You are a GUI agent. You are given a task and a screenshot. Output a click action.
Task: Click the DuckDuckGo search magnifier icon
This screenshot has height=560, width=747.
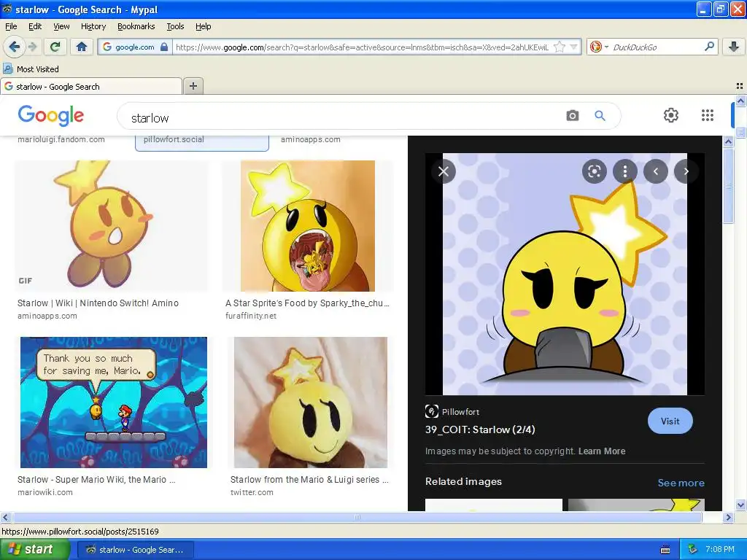coord(709,47)
